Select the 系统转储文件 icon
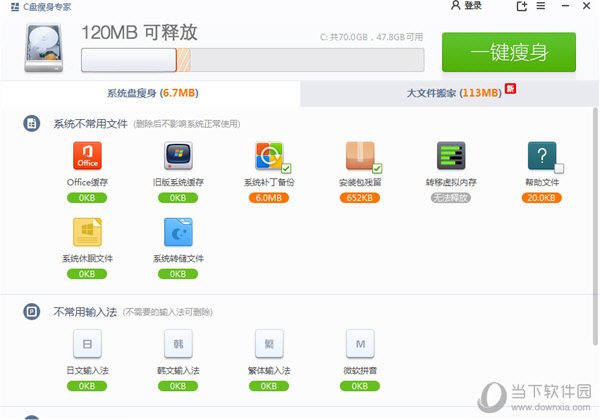Screen dimensions: 600x420 178,232
